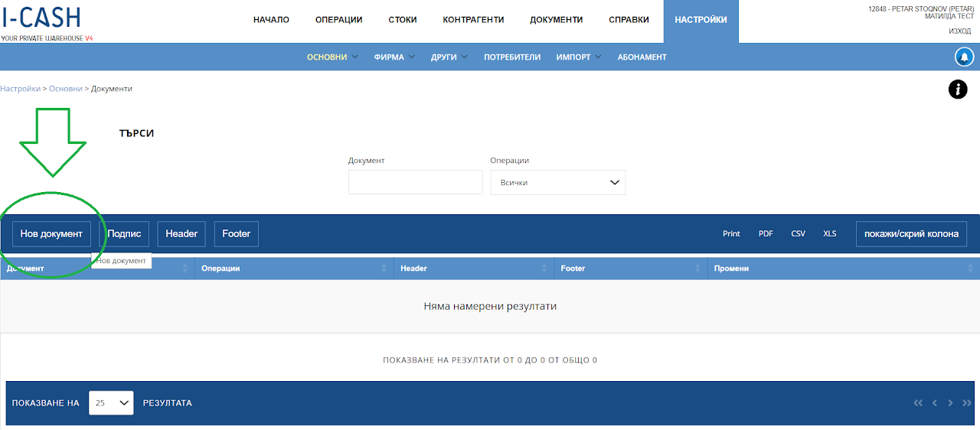Screen dimensions: 980x430
Task: Open the СТОКИ main menu
Action: [x=403, y=20]
